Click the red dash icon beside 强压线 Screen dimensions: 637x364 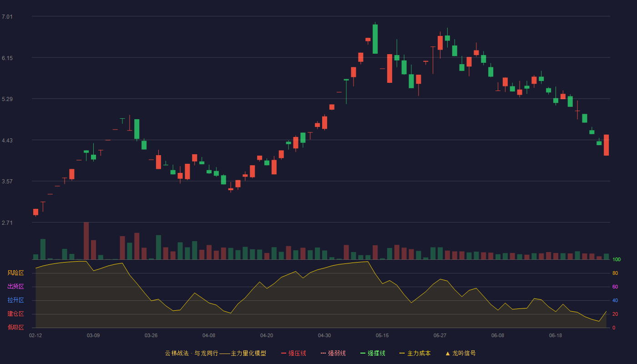pos(284,353)
